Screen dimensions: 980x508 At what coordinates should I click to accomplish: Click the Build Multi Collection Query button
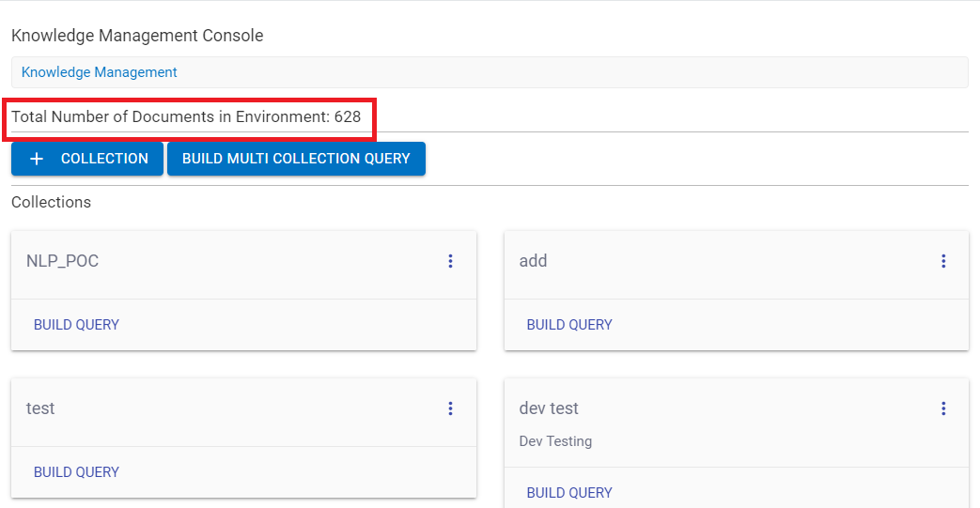(296, 159)
